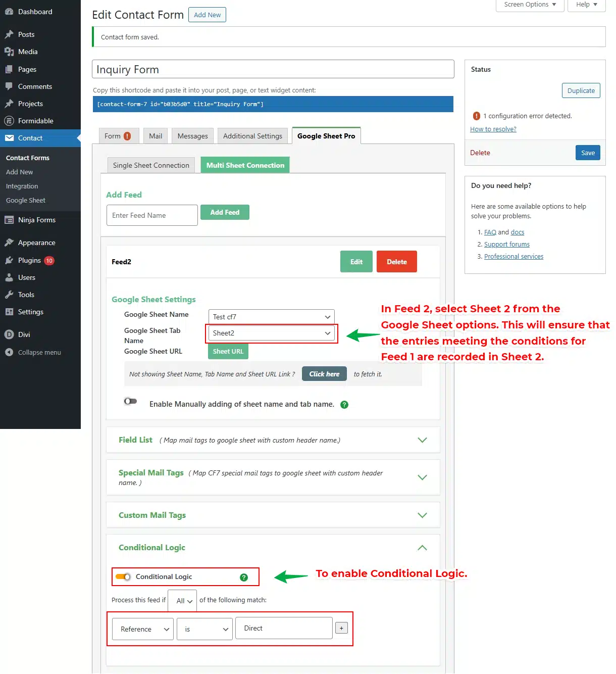Click the Dashboard icon in sidebar

point(9,12)
